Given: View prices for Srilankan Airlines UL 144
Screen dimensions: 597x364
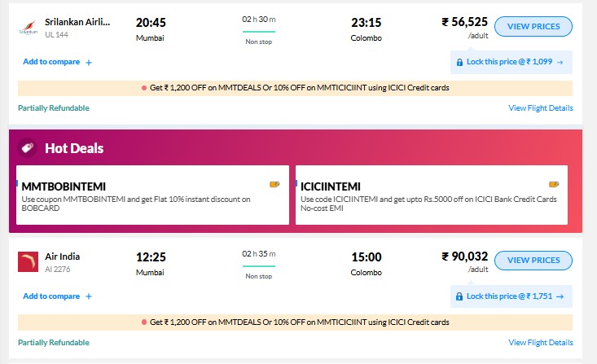Looking at the screenshot, I should point(533,27).
